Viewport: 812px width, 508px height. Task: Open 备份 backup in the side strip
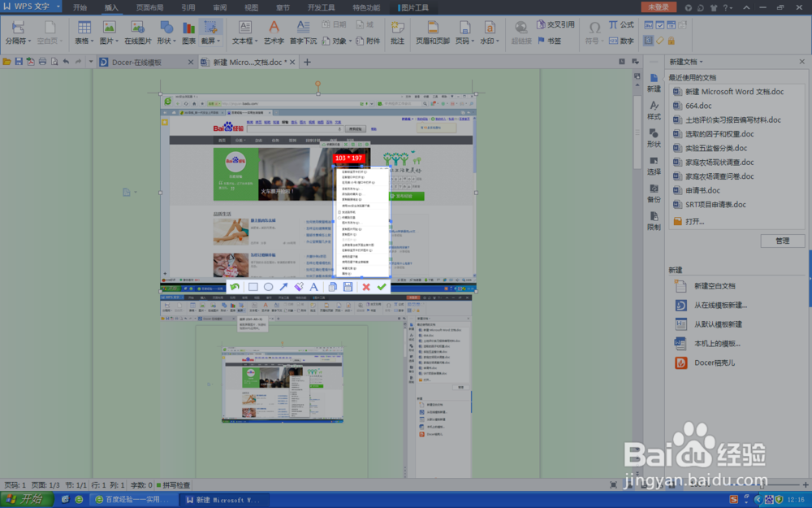(x=654, y=193)
